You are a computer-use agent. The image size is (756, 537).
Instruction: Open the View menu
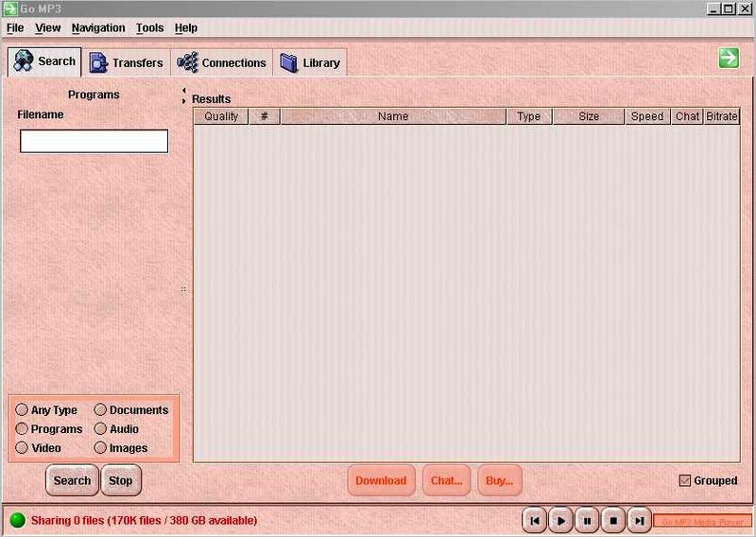(x=48, y=28)
